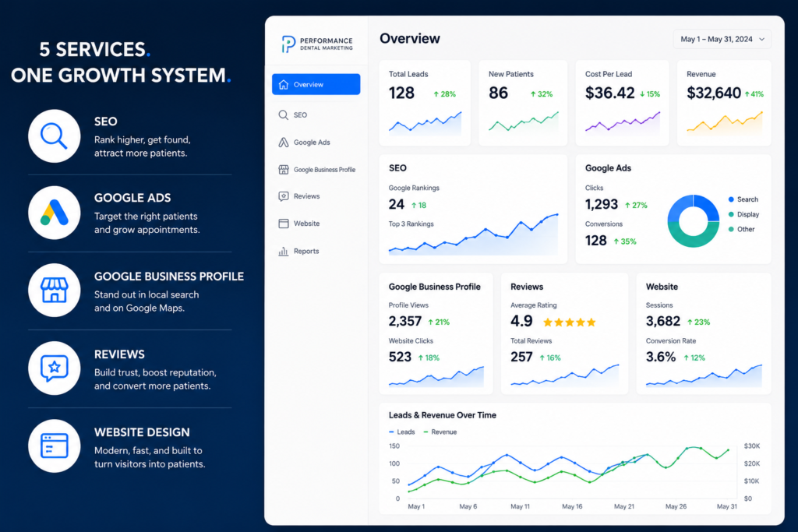Click the Total Reviews value 257
The width and height of the screenshot is (798, 532).
(521, 357)
